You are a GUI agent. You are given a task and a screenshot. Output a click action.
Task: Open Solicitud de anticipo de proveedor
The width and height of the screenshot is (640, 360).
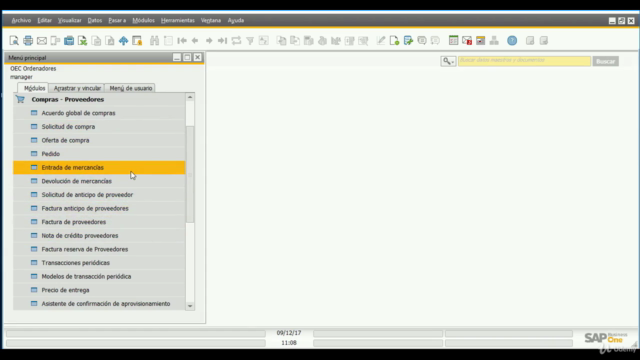(x=99, y=195)
